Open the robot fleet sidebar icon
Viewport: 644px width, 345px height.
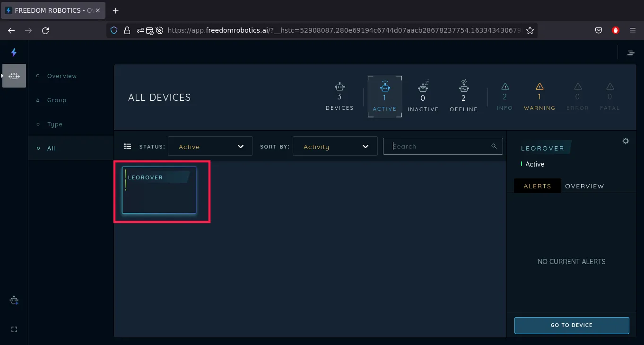click(14, 76)
